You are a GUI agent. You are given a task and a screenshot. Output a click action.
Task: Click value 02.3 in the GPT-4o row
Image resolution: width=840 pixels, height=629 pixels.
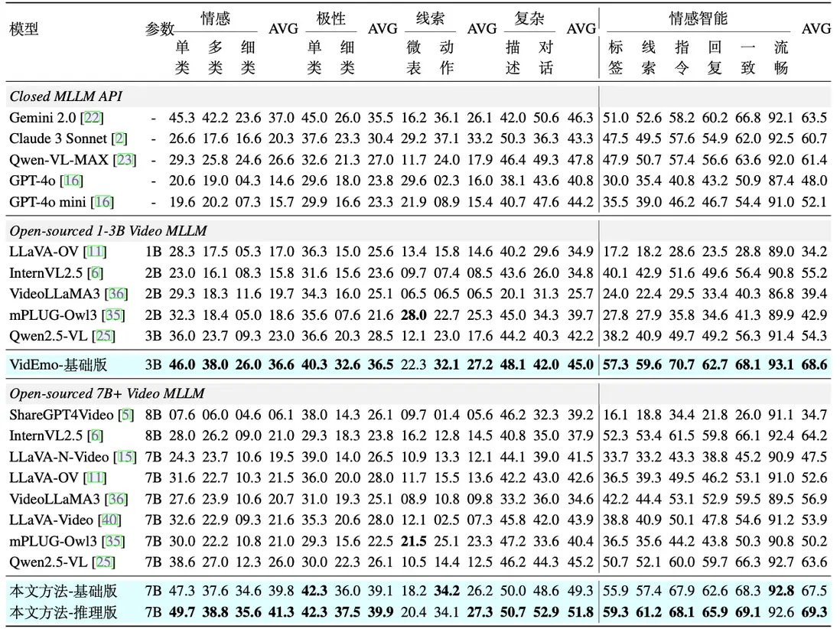point(446,181)
